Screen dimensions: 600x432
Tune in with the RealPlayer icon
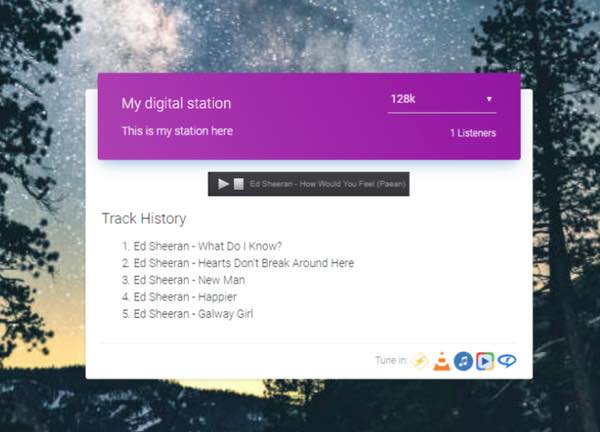507,360
